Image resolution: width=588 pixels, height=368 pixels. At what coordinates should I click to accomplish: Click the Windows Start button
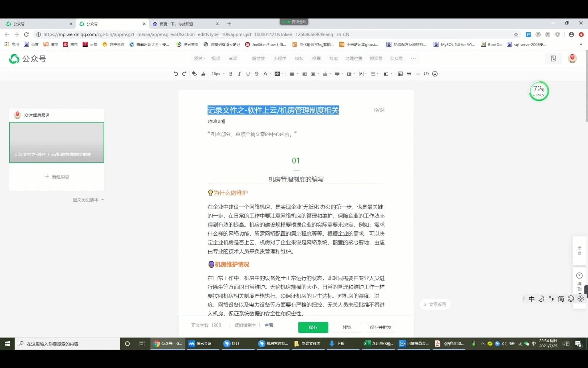(7, 344)
